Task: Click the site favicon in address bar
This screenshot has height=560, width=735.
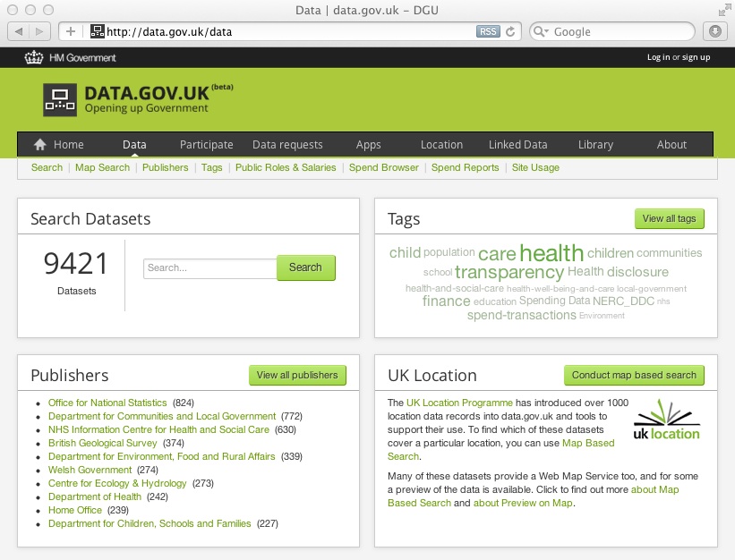Action: 97,31
